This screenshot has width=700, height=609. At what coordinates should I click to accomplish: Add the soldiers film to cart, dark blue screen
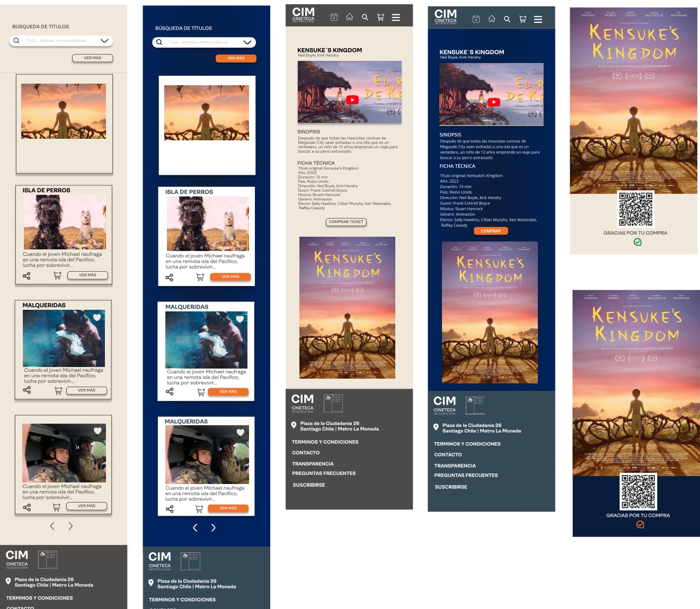click(199, 509)
